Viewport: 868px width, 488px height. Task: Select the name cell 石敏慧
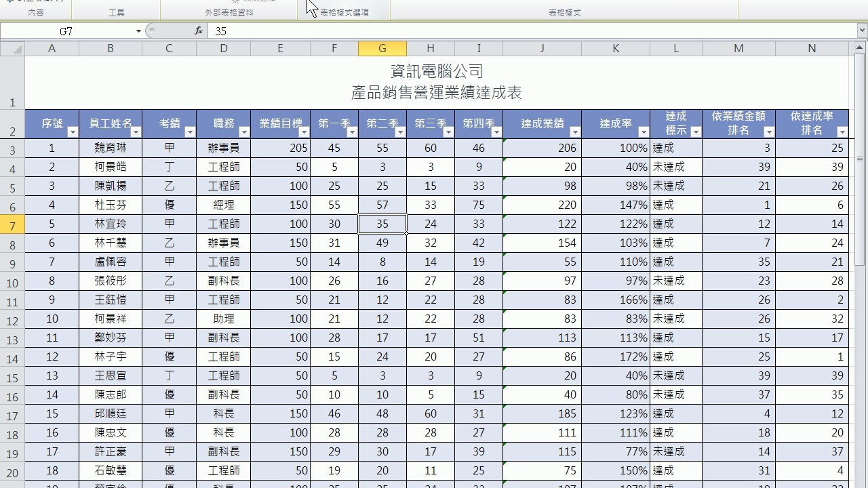click(111, 470)
